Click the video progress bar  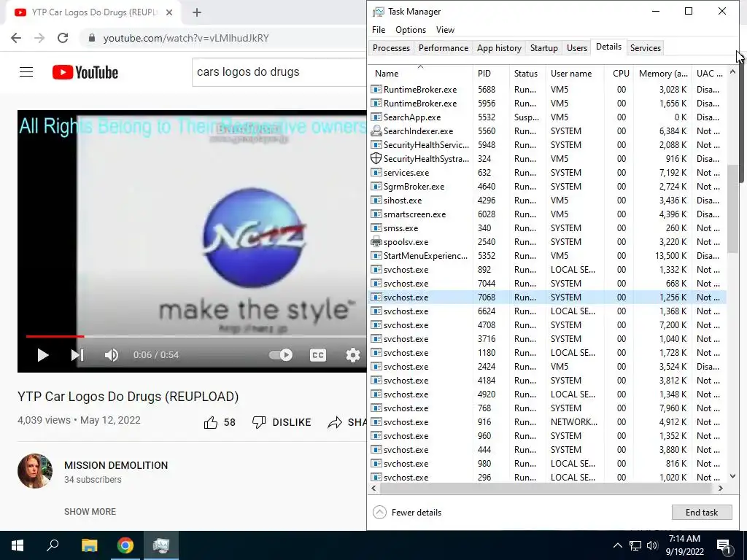point(196,336)
